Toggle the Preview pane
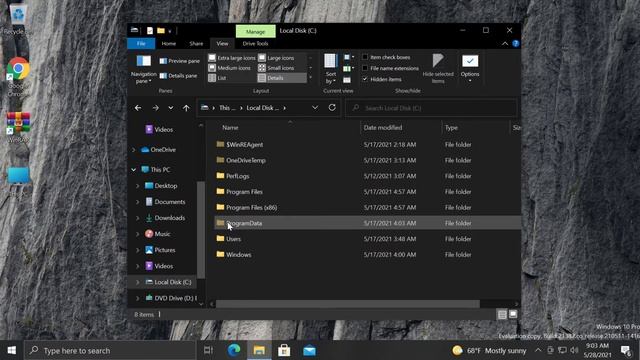The image size is (640, 360). click(x=180, y=61)
